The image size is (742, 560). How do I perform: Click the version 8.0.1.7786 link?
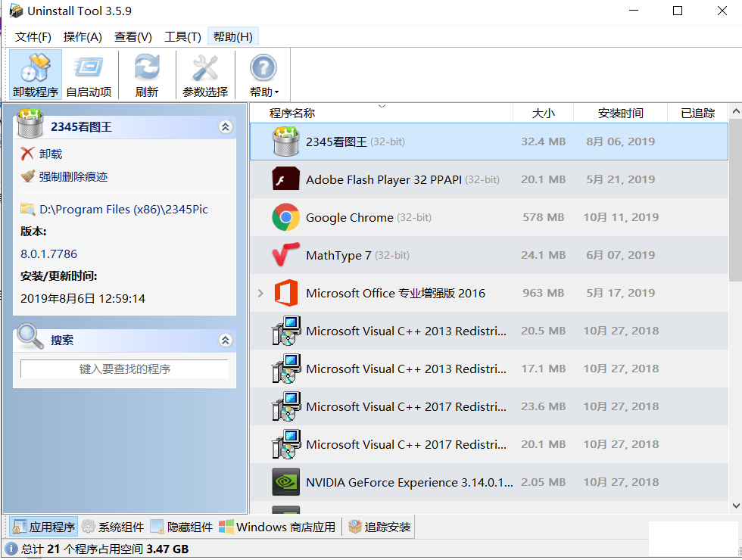pyautogui.click(x=48, y=254)
